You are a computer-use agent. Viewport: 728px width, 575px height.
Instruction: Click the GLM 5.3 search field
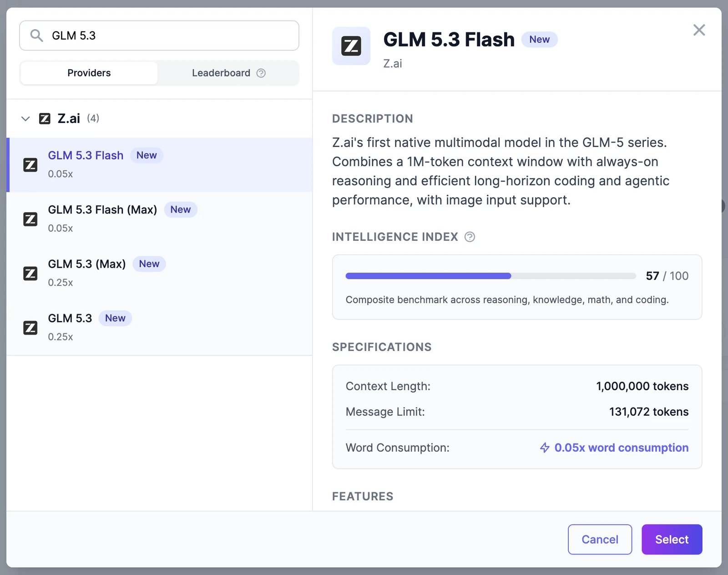[159, 36]
